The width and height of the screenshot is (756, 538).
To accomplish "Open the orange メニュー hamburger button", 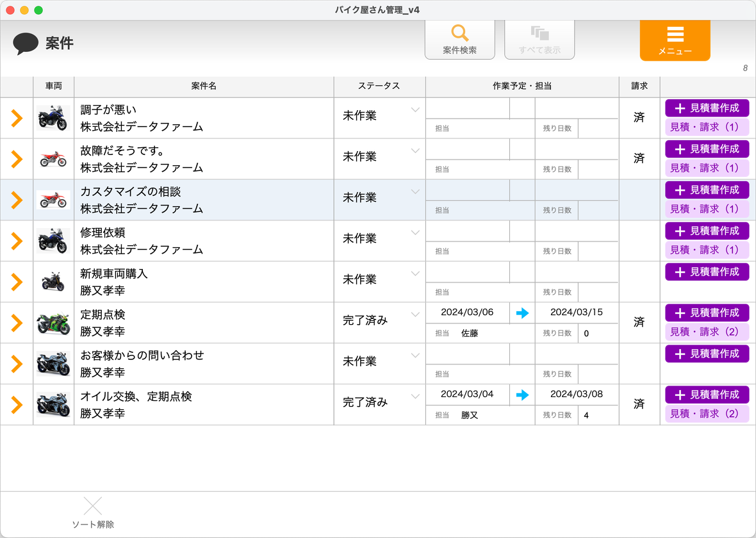I will pyautogui.click(x=675, y=40).
